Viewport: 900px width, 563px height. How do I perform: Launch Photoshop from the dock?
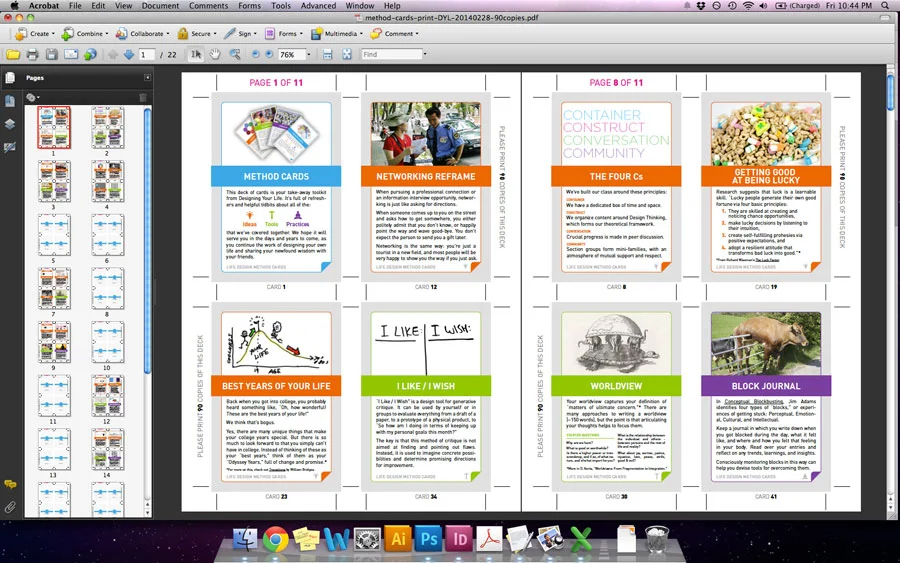click(x=429, y=539)
